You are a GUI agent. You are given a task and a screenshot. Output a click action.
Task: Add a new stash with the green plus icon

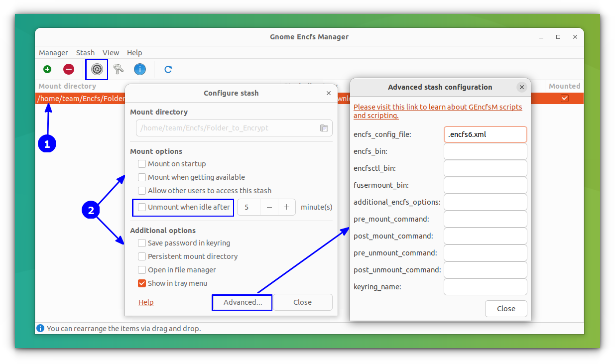point(47,69)
